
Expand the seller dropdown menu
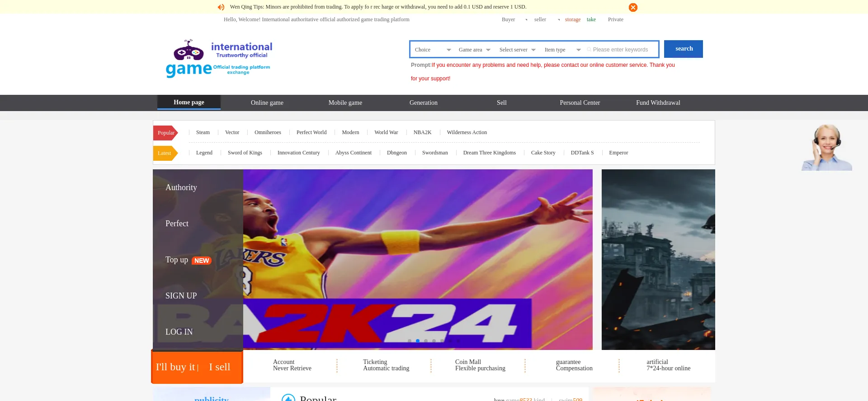pos(547,19)
